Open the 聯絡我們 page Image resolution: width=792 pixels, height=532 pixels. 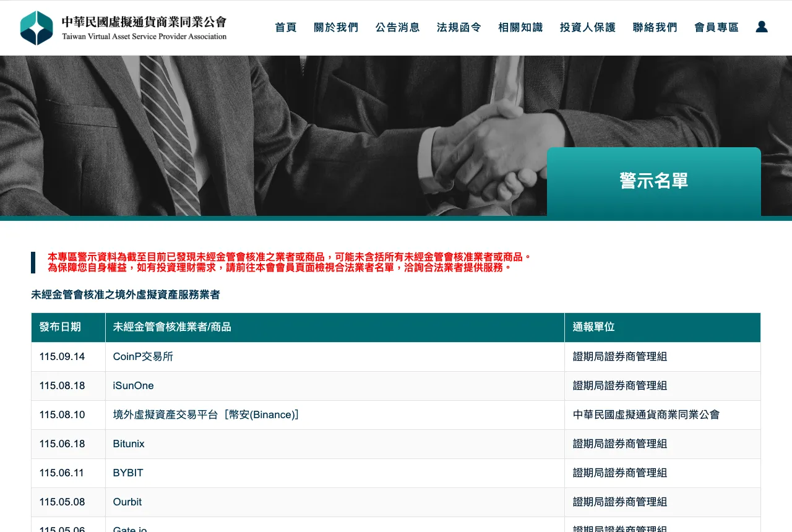pyautogui.click(x=655, y=27)
